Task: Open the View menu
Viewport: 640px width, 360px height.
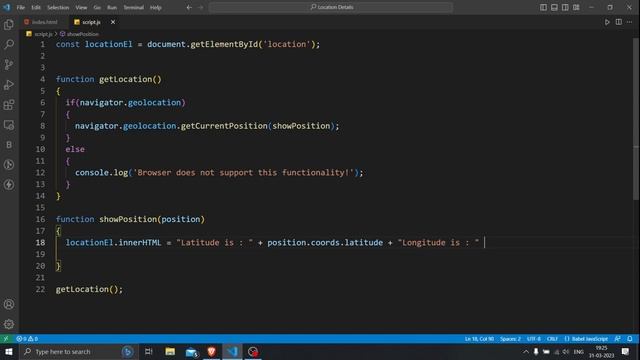Action: pyautogui.click(x=81, y=7)
